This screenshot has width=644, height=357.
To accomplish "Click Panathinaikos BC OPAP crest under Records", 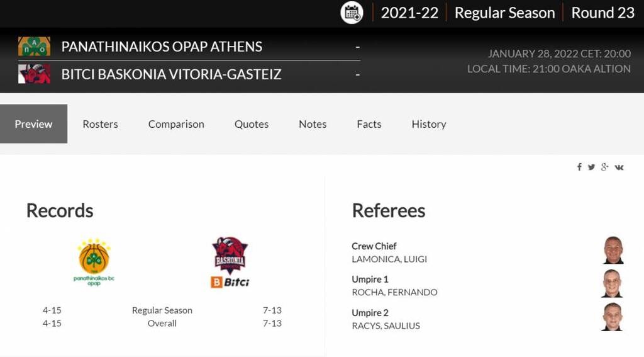I will pyautogui.click(x=94, y=263).
